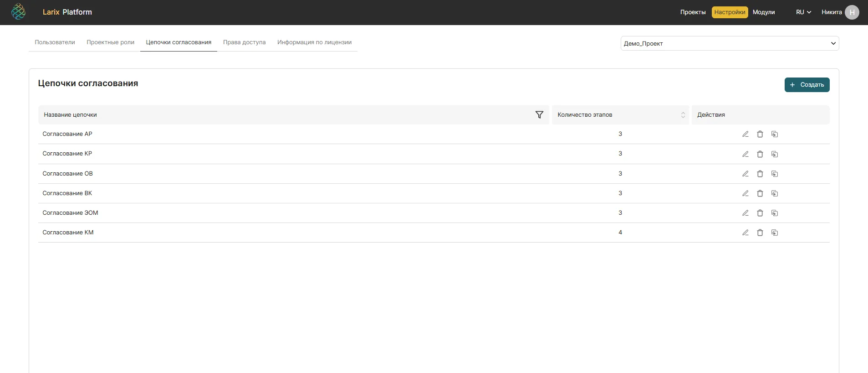This screenshot has height=373, width=868.
Task: Edit the Согласование ОВ chain
Action: (745, 174)
